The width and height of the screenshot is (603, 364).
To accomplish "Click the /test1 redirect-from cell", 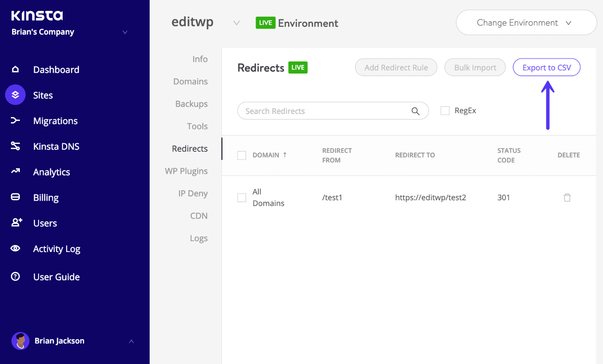I will [x=332, y=198].
